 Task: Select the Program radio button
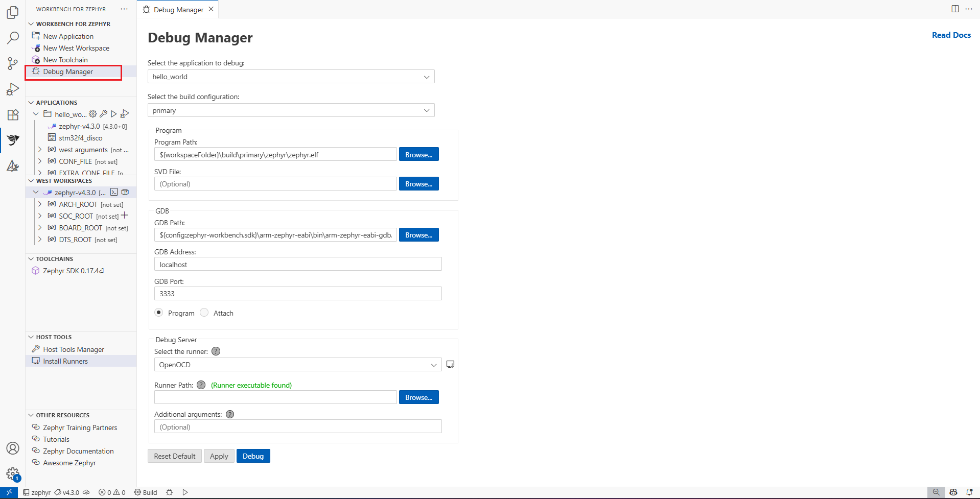[158, 312]
